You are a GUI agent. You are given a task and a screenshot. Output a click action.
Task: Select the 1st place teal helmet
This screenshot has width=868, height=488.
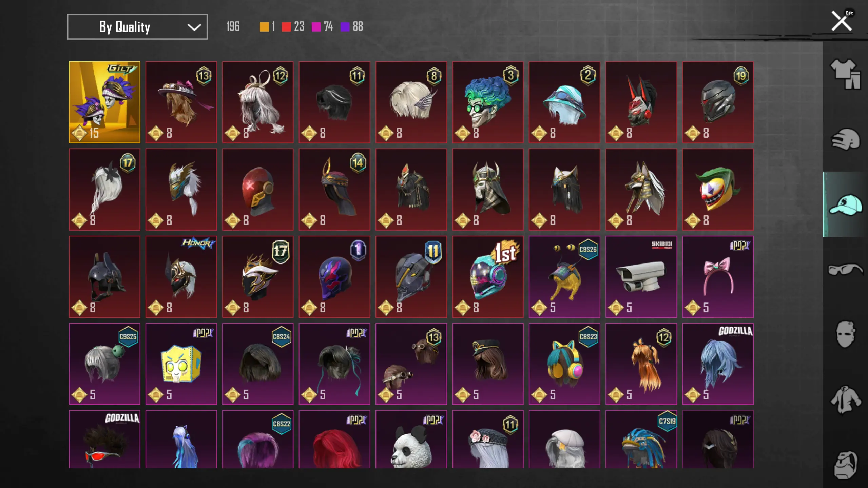(x=488, y=277)
